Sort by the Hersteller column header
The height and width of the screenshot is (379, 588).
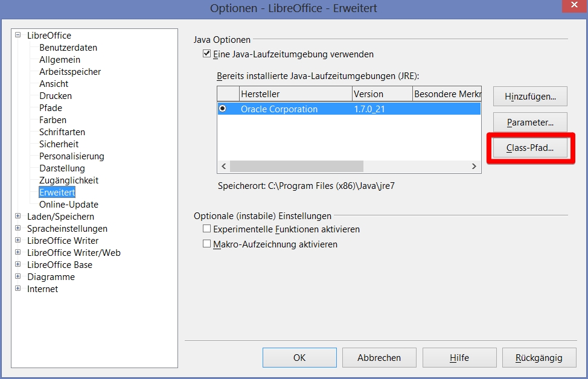pos(295,94)
